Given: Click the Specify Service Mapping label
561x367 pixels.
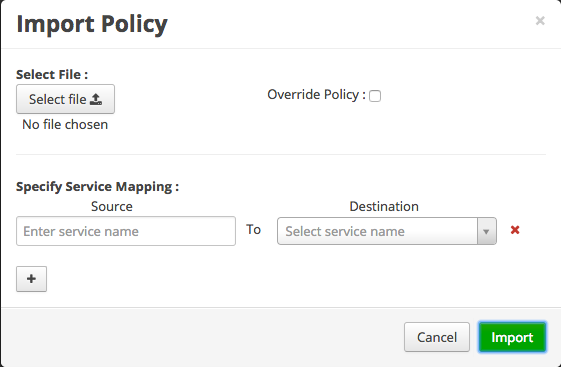Looking at the screenshot, I should coord(97,186).
